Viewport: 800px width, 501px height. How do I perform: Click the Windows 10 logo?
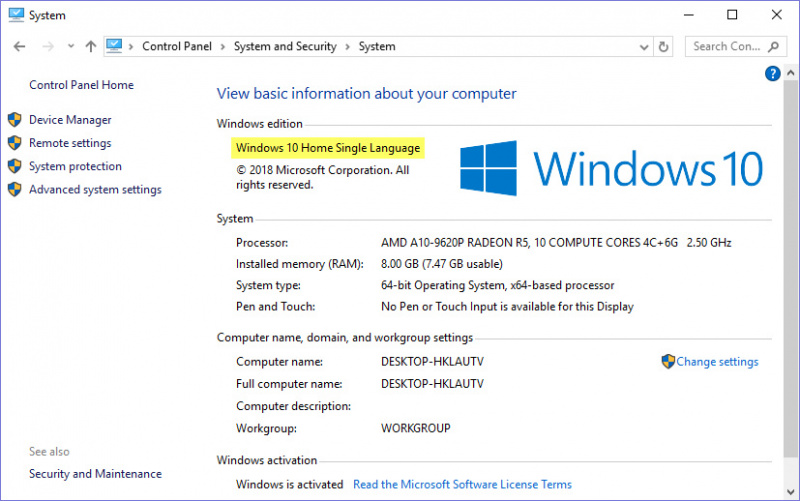pos(611,168)
